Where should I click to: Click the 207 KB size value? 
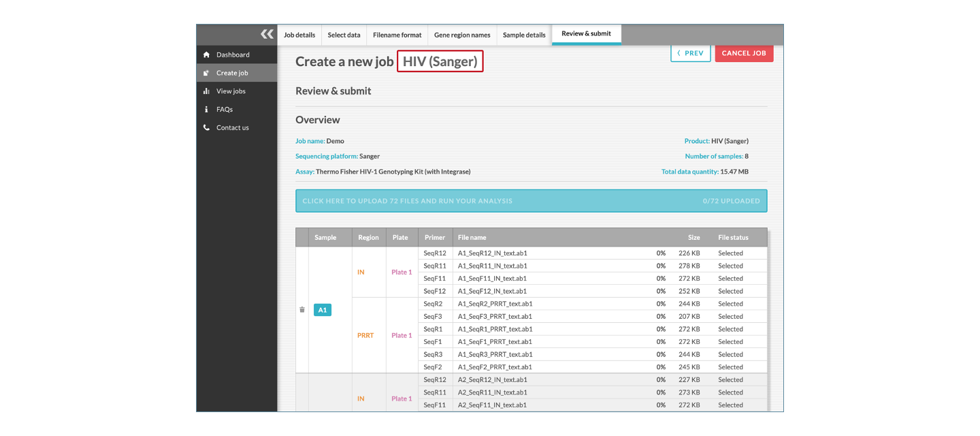[689, 317]
